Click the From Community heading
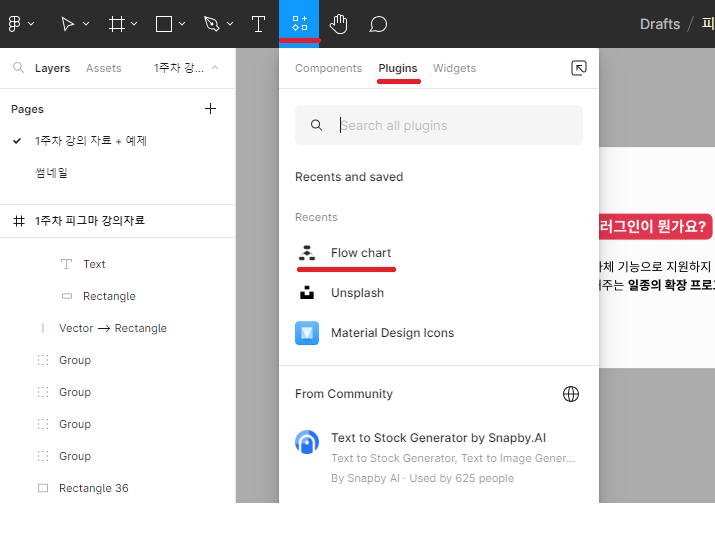715x542 pixels. [344, 393]
